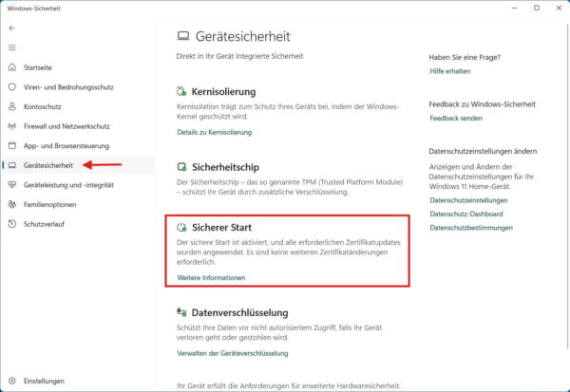Click the Feedback senden link

(x=456, y=118)
